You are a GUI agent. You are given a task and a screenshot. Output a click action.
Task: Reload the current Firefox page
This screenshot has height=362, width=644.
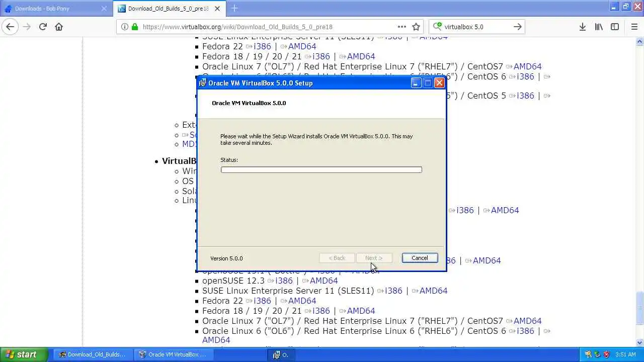(43, 27)
